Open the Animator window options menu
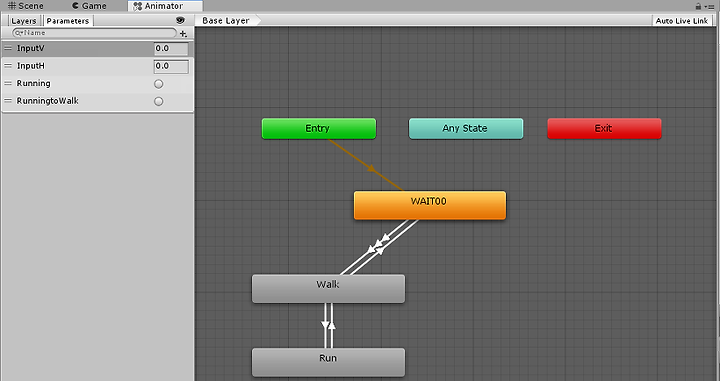This screenshot has width=720, height=381. 709,6
